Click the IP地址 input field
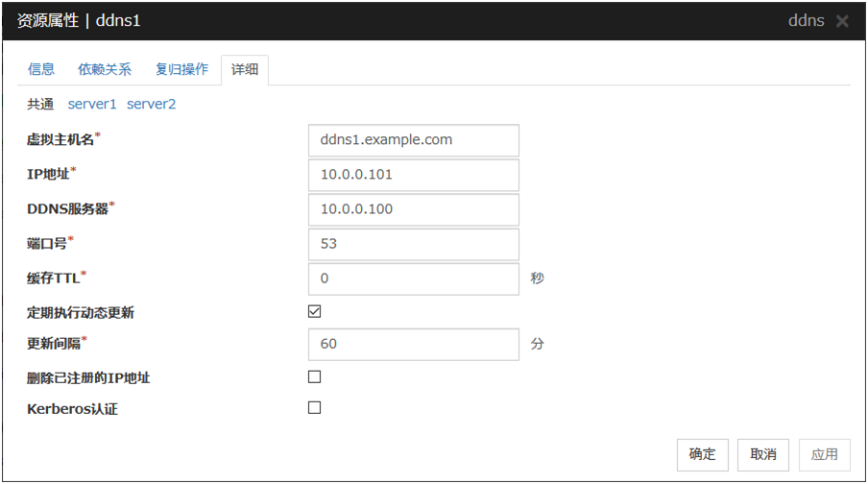 point(414,175)
